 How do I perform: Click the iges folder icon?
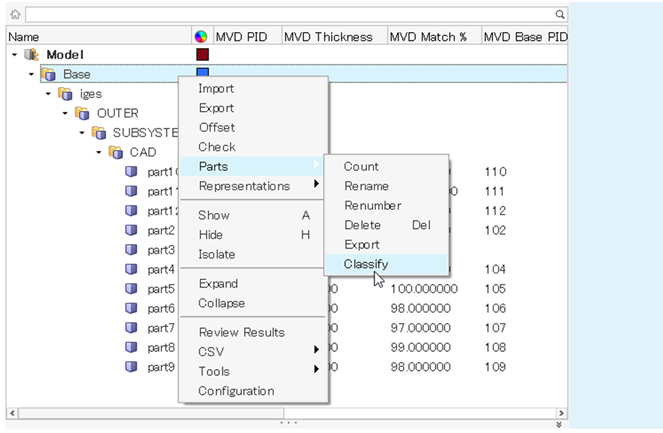pos(65,94)
